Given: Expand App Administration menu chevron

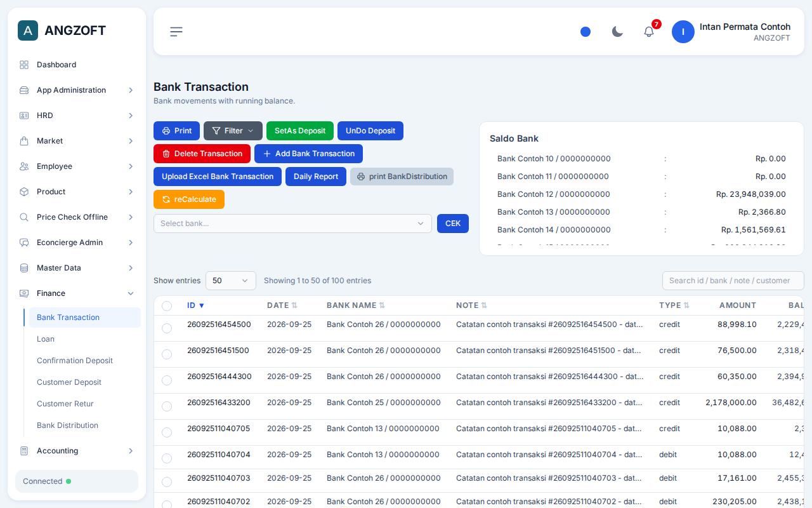Looking at the screenshot, I should click(x=131, y=90).
